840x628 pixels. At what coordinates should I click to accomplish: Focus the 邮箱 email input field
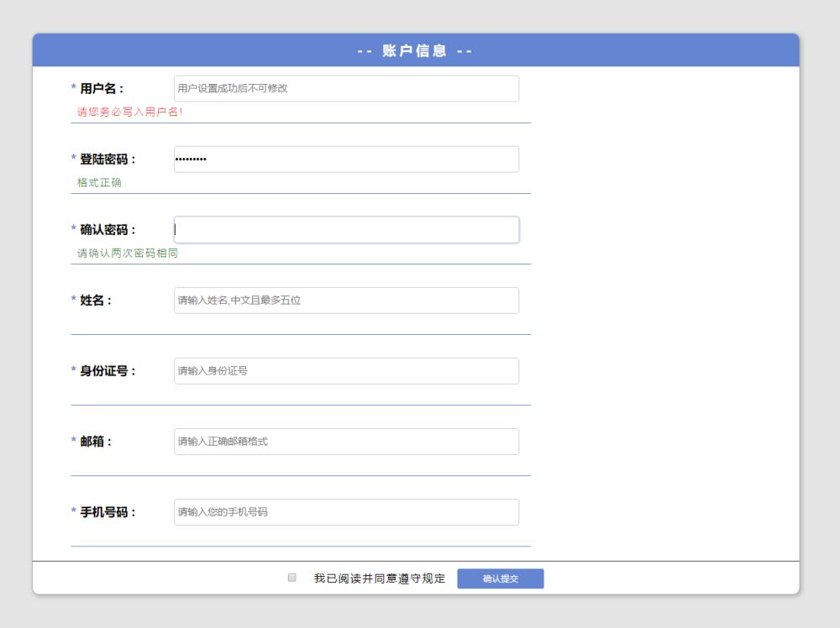(346, 442)
